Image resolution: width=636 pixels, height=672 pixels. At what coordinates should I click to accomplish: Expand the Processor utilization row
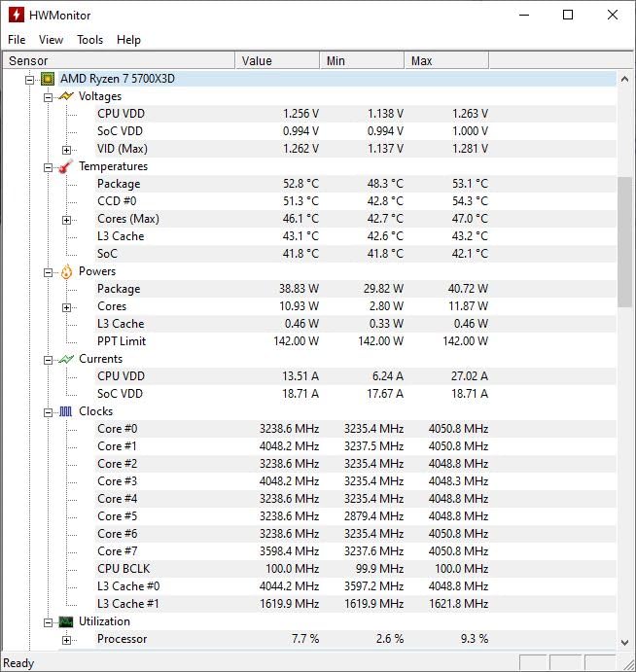[66, 639]
